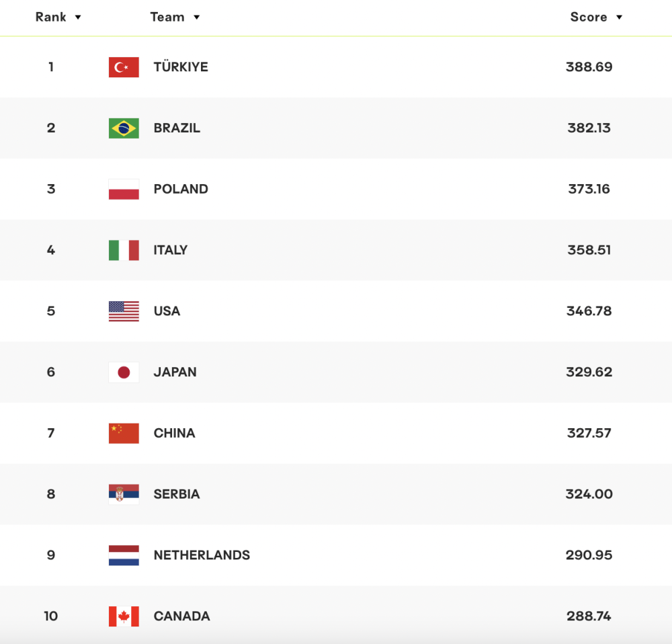Sort by Score column arrow

pos(619,17)
